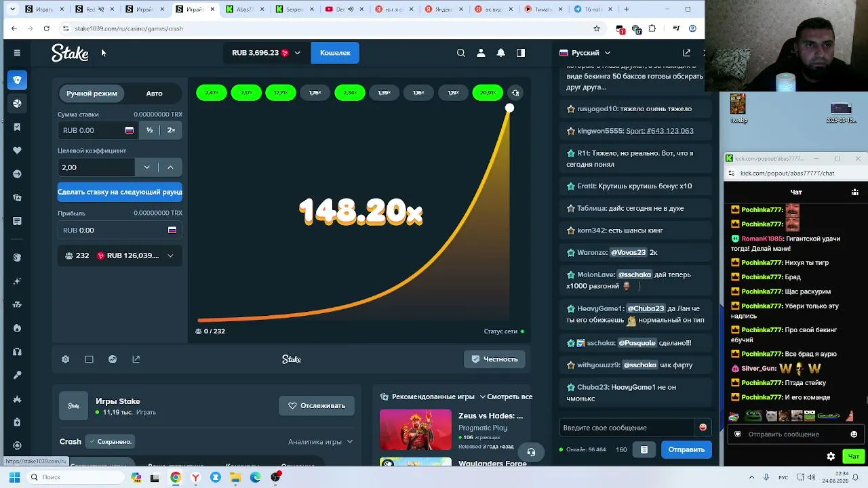The height and width of the screenshot is (488, 868).
Task: Open the favourites heart icon in the sidebar
Action: (17, 150)
